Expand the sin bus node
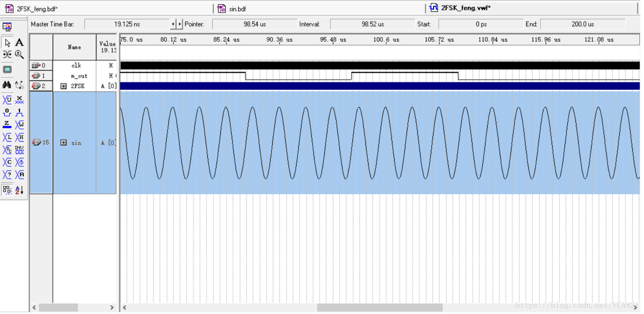This screenshot has width=644, height=314. coord(64,143)
